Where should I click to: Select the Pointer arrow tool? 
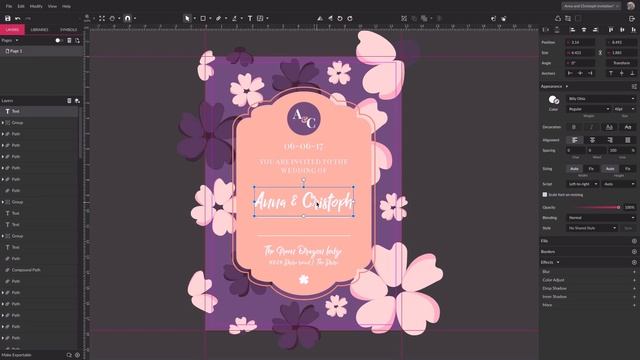[187, 18]
